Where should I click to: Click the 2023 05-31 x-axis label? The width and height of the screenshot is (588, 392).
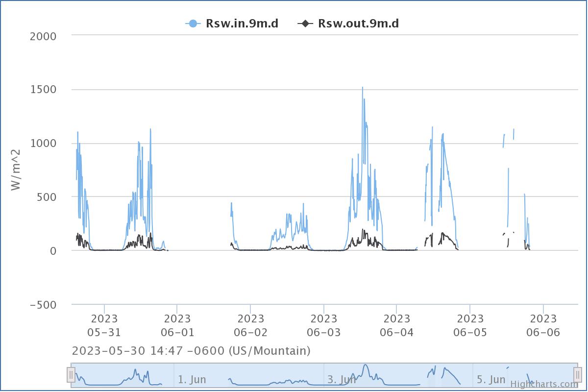104,326
